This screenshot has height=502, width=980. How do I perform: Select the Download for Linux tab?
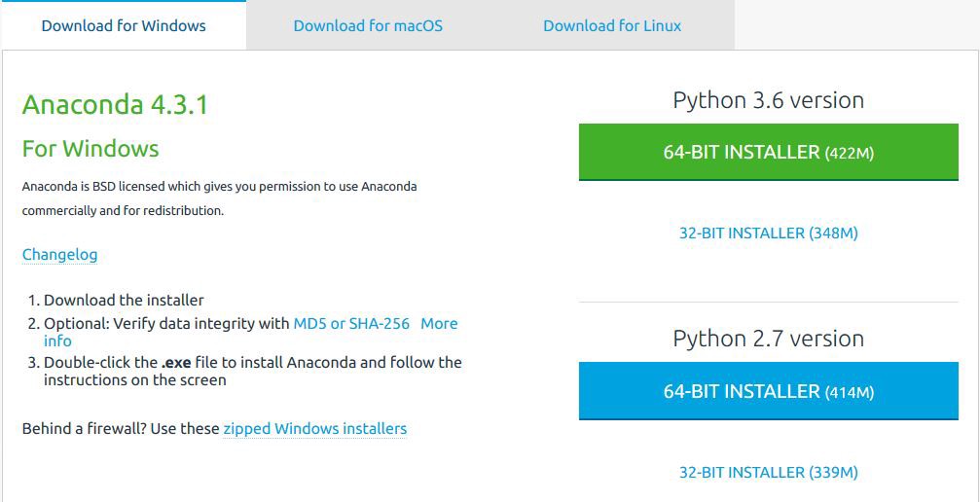point(612,25)
